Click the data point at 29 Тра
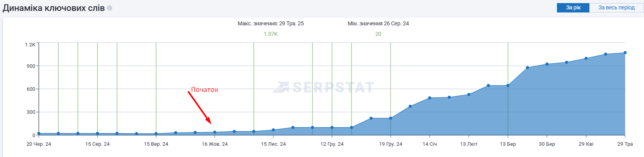This screenshot has height=157, width=644. 625,53
